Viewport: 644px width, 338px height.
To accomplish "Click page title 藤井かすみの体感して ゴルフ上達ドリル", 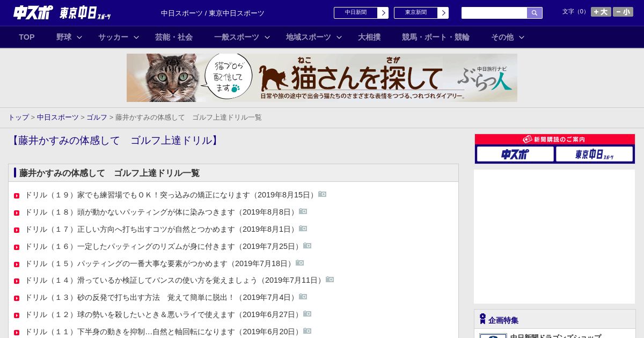I will click(115, 141).
